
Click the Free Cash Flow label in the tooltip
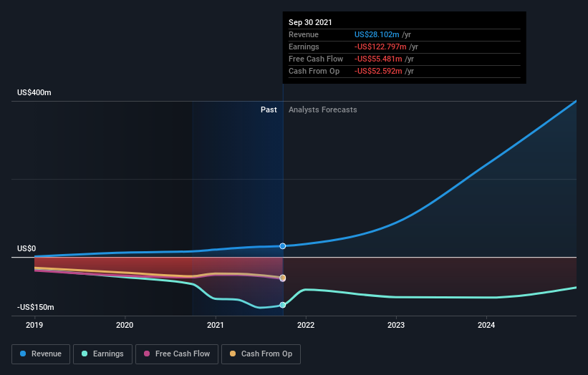316,59
